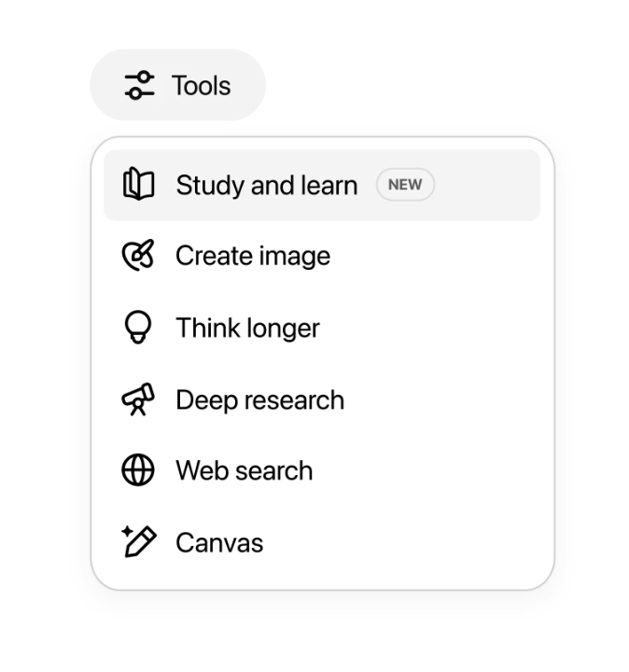Click the sparkle pencil Canvas icon
Screen dimensions: 629x672
pyautogui.click(x=139, y=541)
